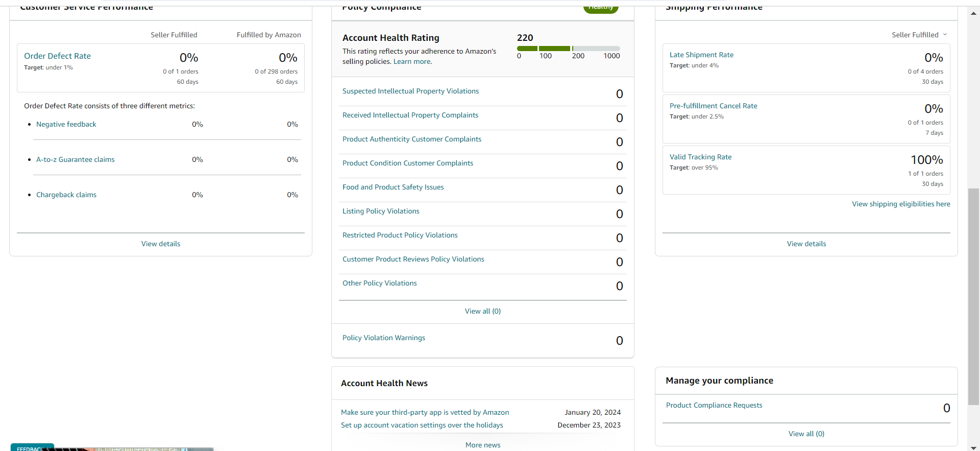Click the 'Target: over 95%' text
Viewport: 980px width, 451px height.
pyautogui.click(x=694, y=168)
